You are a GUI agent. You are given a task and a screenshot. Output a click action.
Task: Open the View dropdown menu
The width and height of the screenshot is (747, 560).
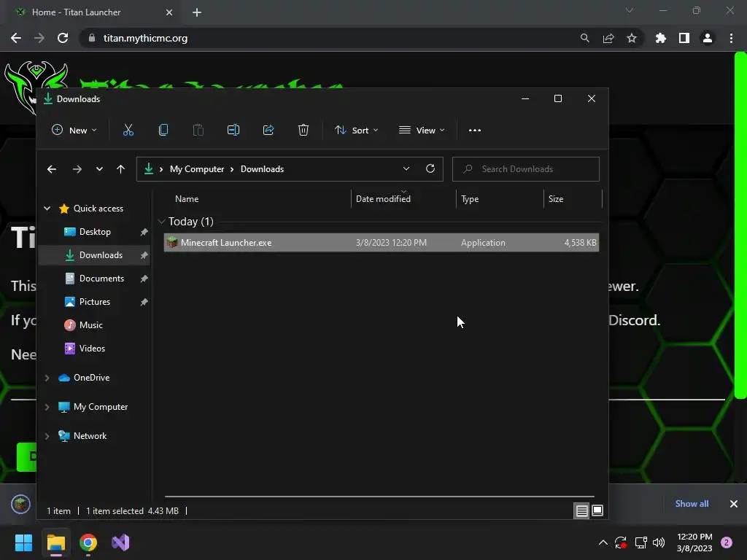click(422, 130)
